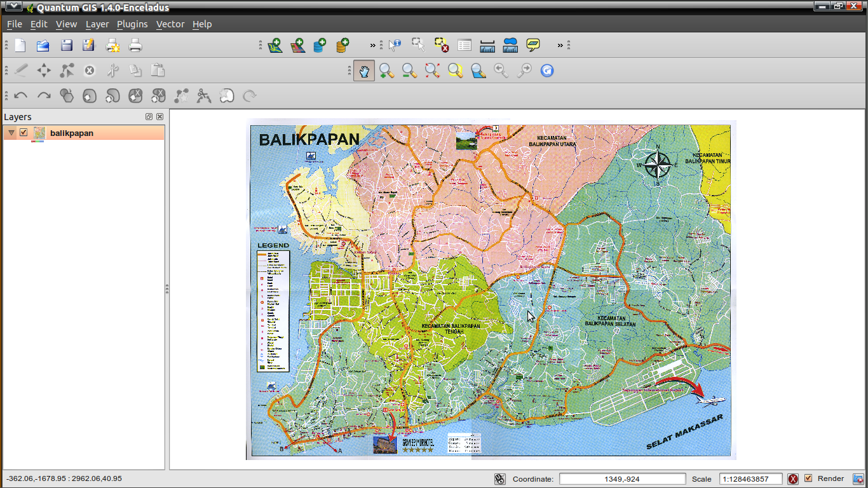Screen dimensions: 868x488
Task: Click the Add Vector Layer icon
Action: point(275,44)
